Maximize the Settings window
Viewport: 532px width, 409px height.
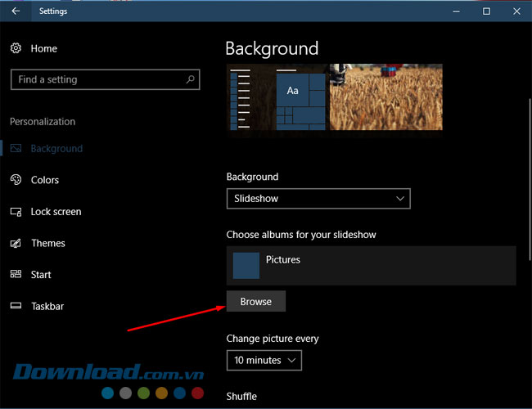[x=486, y=11]
